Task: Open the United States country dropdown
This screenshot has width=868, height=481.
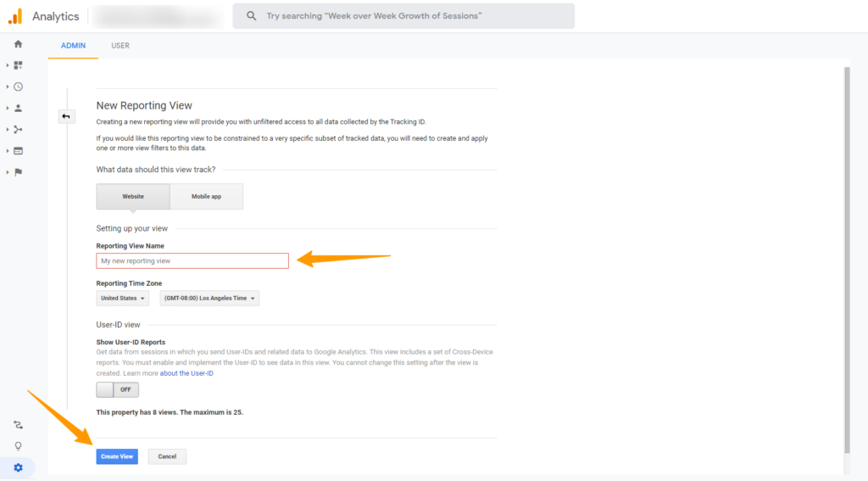Action: click(122, 298)
